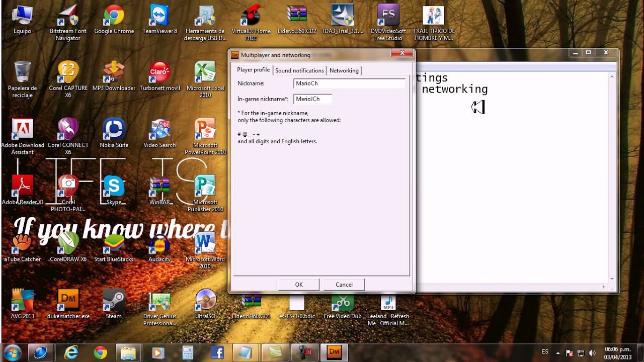Screen dimensions: 644x362
Task: Select the Lider.d.360.CD2 archive icon
Action: coord(297,19)
